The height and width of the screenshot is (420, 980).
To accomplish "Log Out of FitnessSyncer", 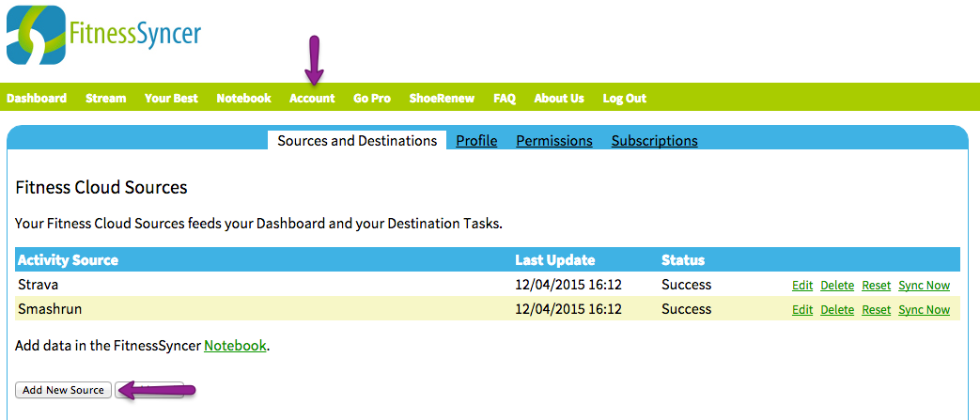I will point(625,98).
